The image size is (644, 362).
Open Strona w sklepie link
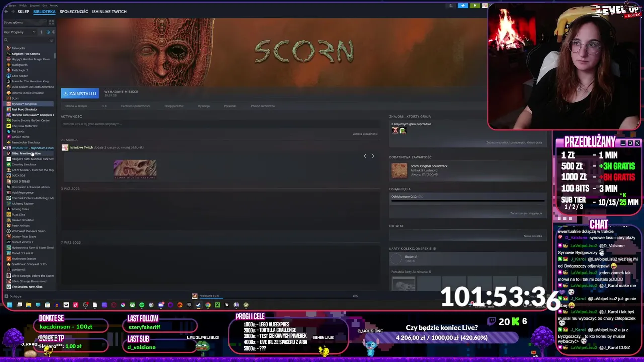pyautogui.click(x=76, y=106)
